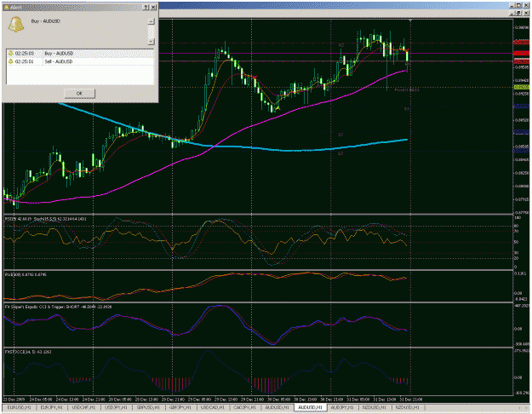
Task: Click the bell icon beside the Buy alert row
Action: (10, 54)
